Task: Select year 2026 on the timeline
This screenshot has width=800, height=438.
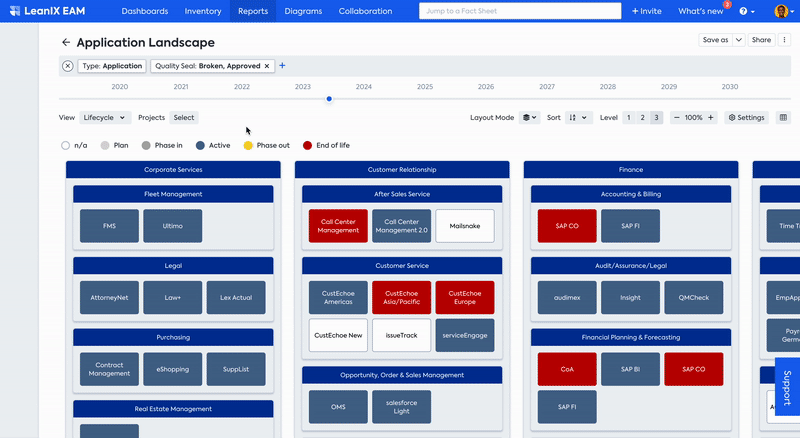Action: pos(486,87)
